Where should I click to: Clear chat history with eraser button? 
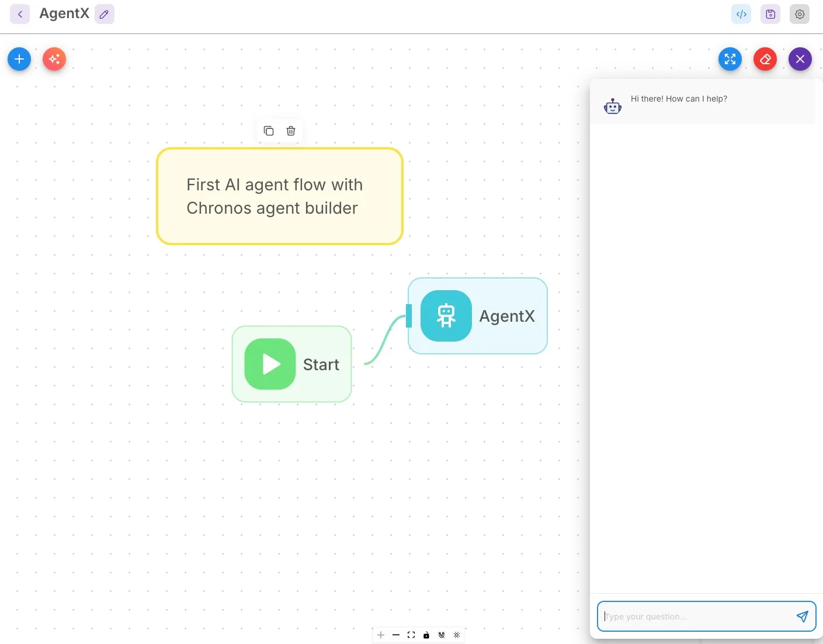tap(765, 59)
